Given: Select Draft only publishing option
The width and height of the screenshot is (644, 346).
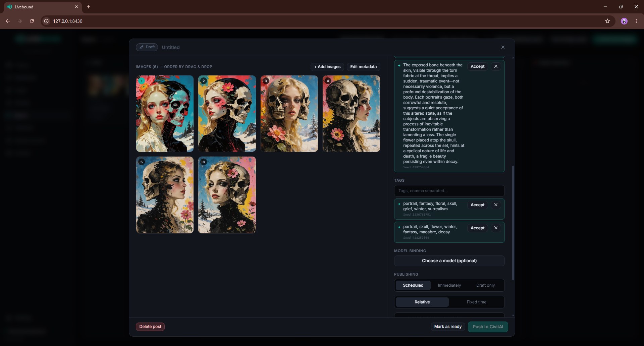Looking at the screenshot, I should pyautogui.click(x=485, y=285).
